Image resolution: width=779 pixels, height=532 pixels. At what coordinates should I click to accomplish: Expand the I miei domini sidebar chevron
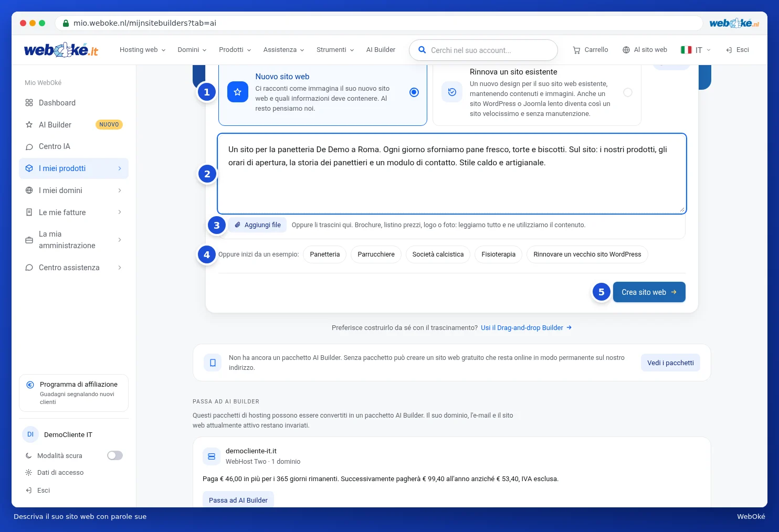pos(120,190)
